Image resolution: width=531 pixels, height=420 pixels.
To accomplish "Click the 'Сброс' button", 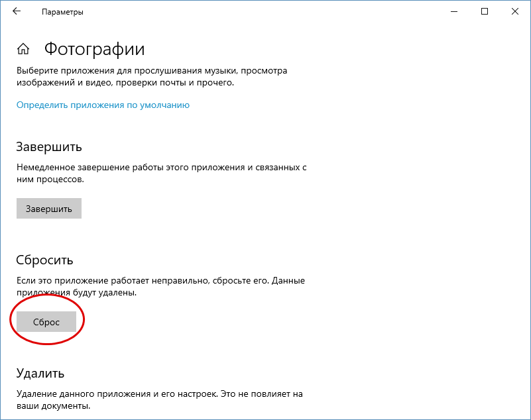I will point(46,322).
